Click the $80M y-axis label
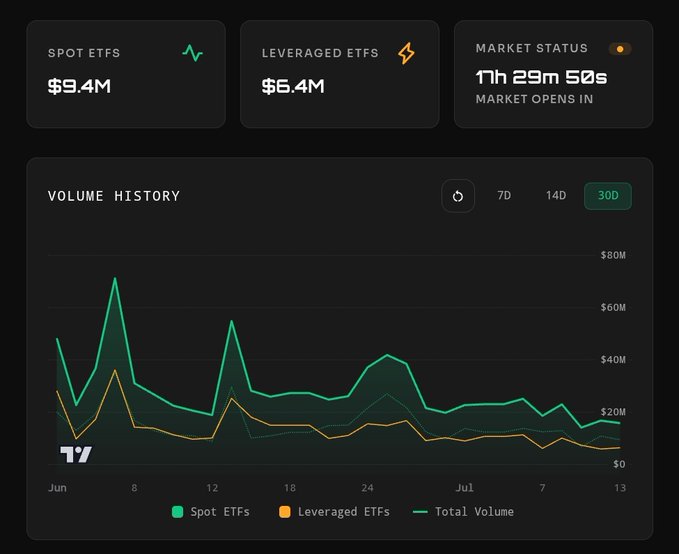 tap(613, 255)
